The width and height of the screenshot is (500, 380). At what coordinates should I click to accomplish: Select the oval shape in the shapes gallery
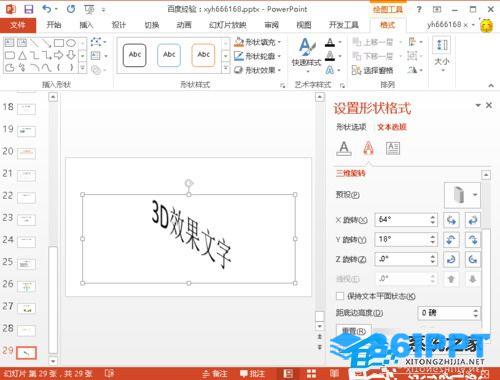coord(71,43)
